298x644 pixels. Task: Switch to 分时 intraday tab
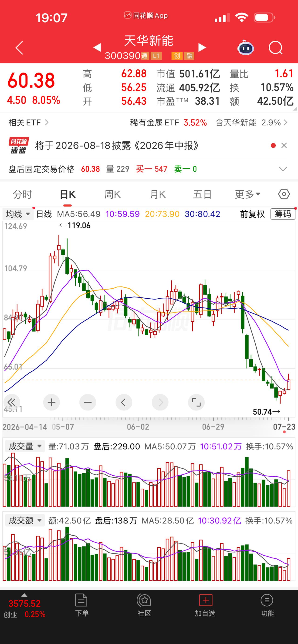pos(23,194)
